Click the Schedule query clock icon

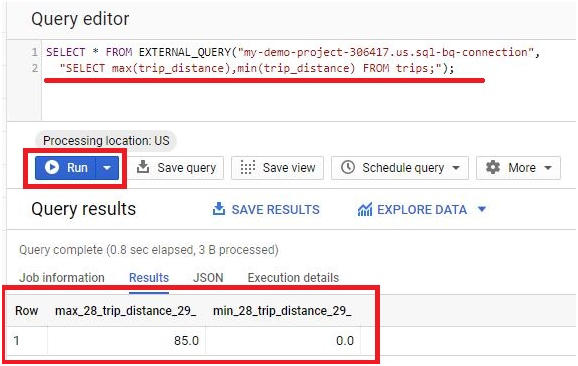pos(348,167)
